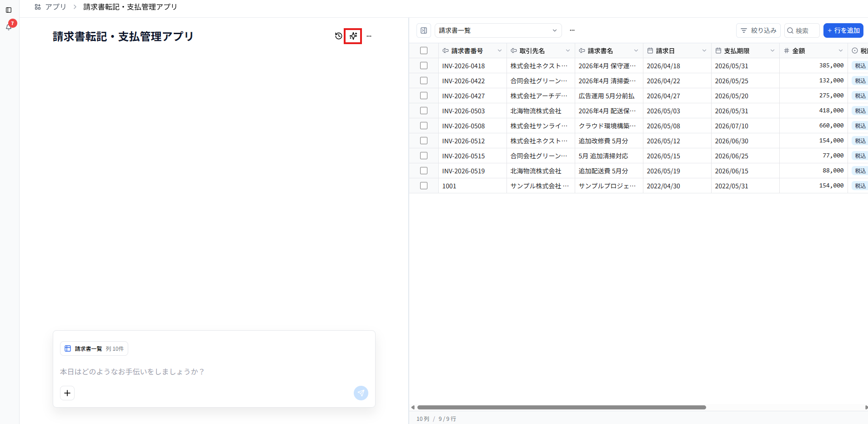Click the 請求書一覧 table chip in chat box
This screenshot has width=868, height=424.
tap(94, 348)
